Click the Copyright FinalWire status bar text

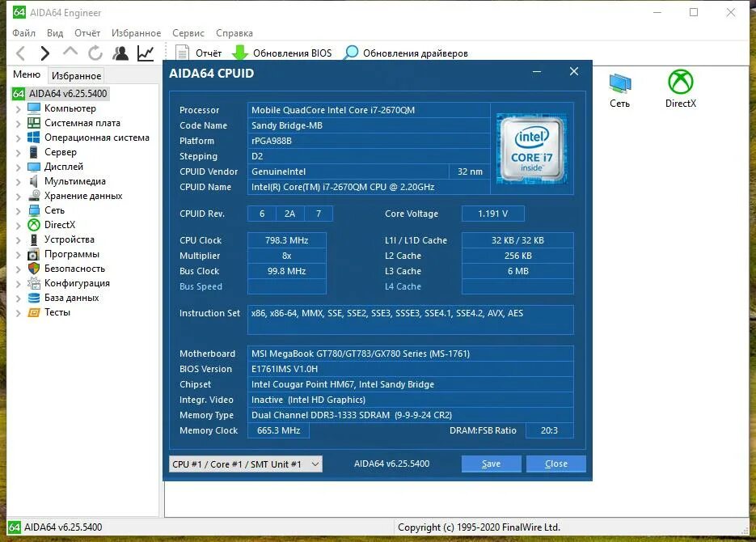[479, 527]
